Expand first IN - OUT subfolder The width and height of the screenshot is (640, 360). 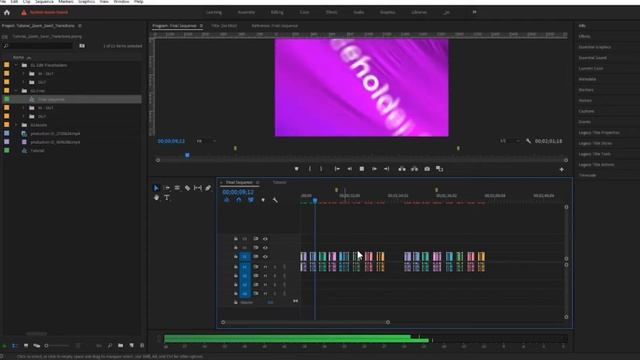(23, 74)
